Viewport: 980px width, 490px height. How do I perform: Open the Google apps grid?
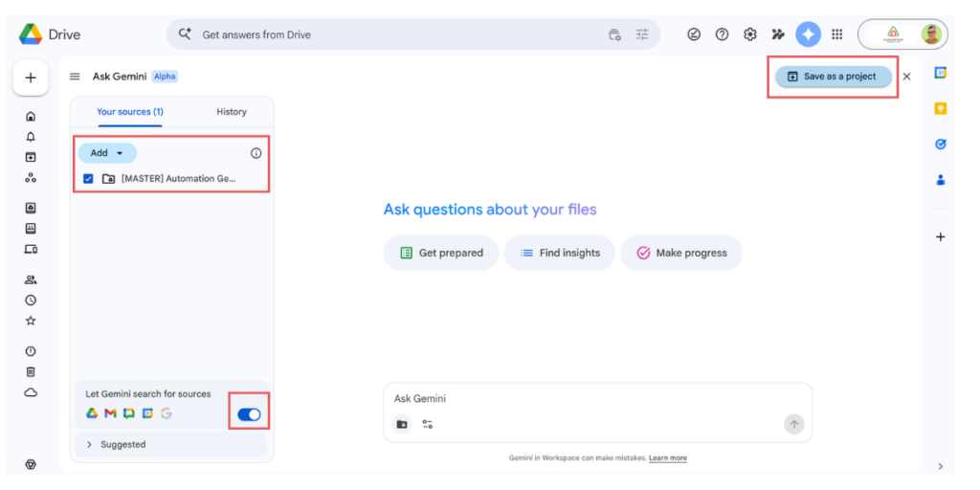coord(836,34)
